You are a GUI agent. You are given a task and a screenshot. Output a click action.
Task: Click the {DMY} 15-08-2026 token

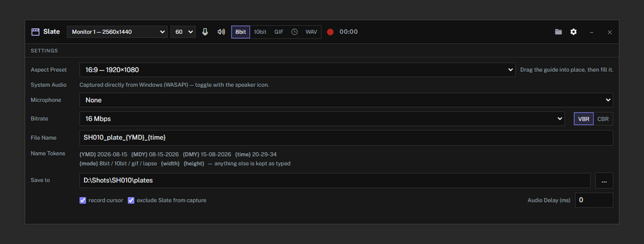[x=207, y=154]
